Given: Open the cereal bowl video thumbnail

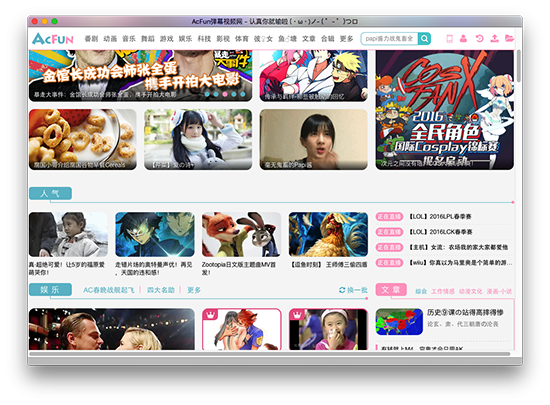Looking at the screenshot, I should (x=83, y=139).
